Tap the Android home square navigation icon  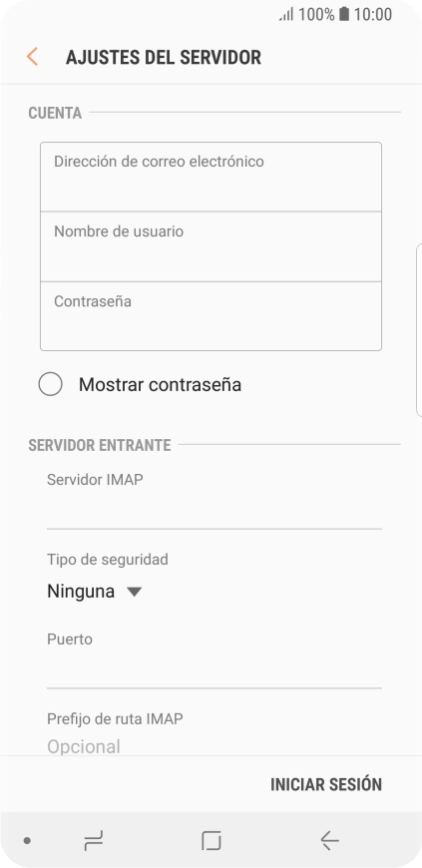click(x=211, y=841)
